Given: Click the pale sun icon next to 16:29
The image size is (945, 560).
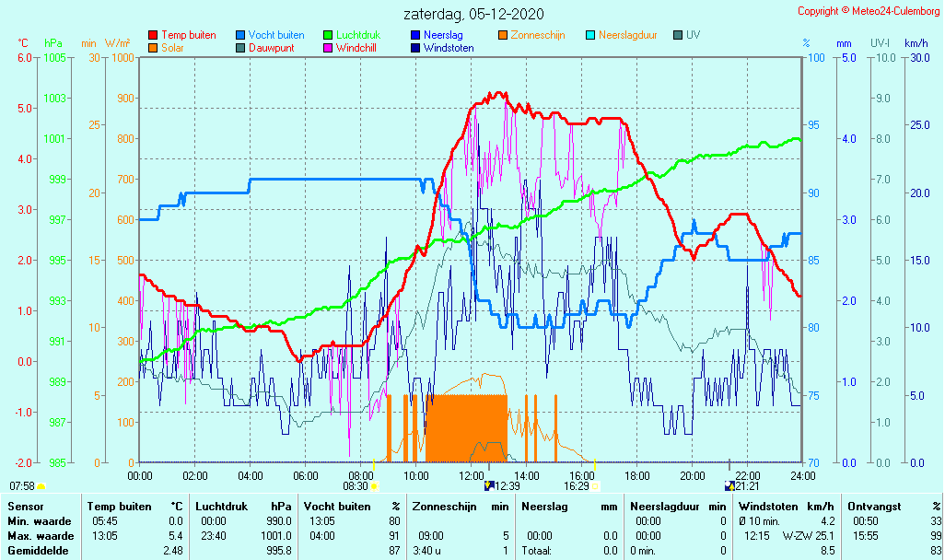Looking at the screenshot, I should [595, 485].
